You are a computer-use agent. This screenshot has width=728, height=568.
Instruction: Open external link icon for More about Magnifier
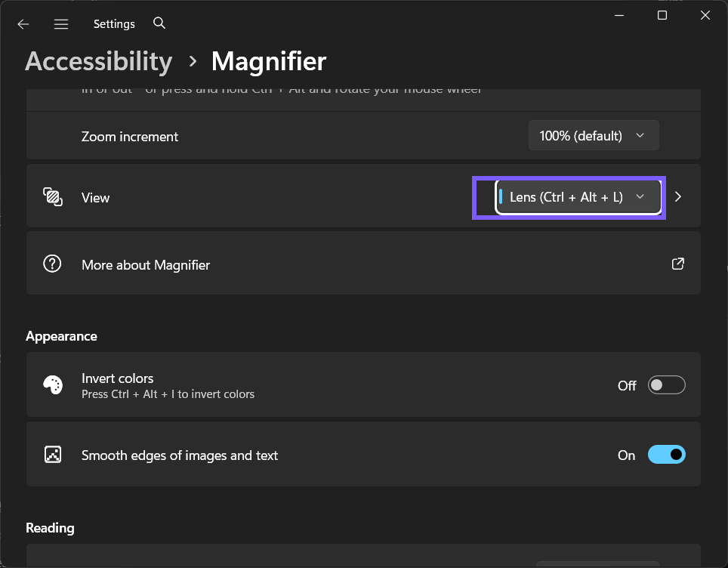pyautogui.click(x=678, y=264)
